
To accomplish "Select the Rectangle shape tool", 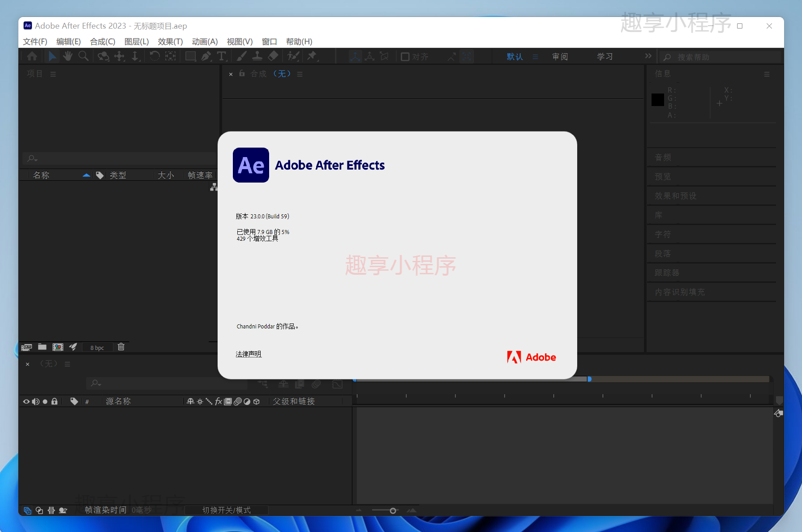I will click(x=190, y=56).
